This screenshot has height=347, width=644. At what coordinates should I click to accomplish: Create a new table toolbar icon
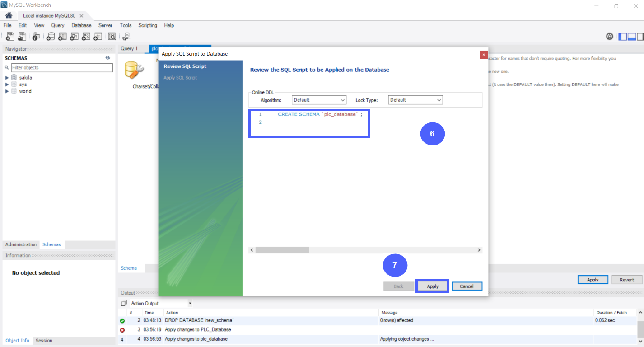click(62, 37)
